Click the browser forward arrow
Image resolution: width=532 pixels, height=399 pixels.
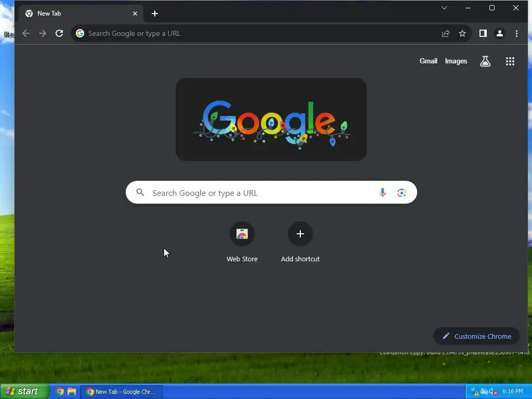[x=43, y=33]
